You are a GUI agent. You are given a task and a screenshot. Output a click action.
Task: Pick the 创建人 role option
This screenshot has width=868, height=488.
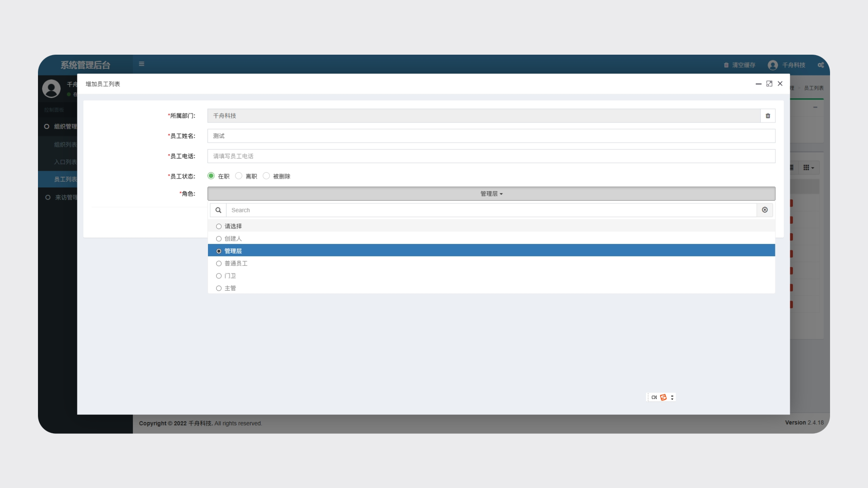(x=233, y=239)
